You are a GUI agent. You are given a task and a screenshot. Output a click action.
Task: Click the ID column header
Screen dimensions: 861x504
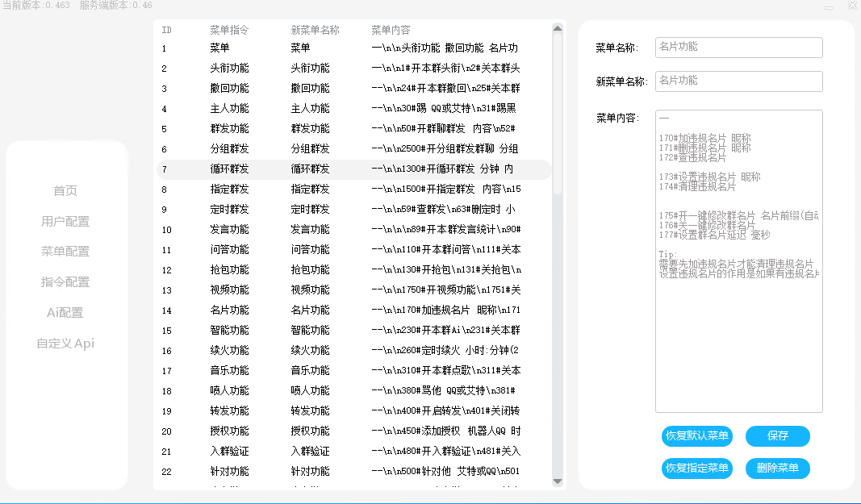[x=166, y=30]
